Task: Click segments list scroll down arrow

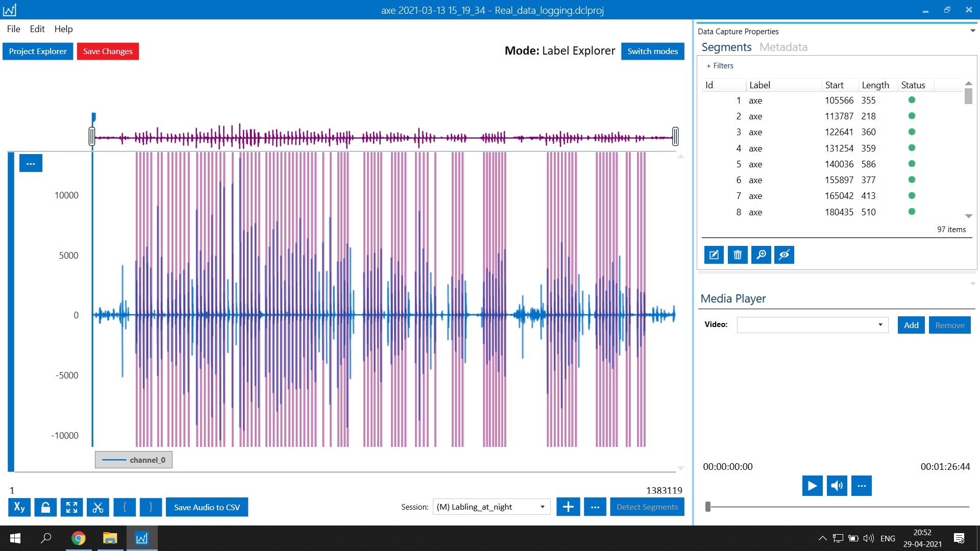Action: point(968,216)
